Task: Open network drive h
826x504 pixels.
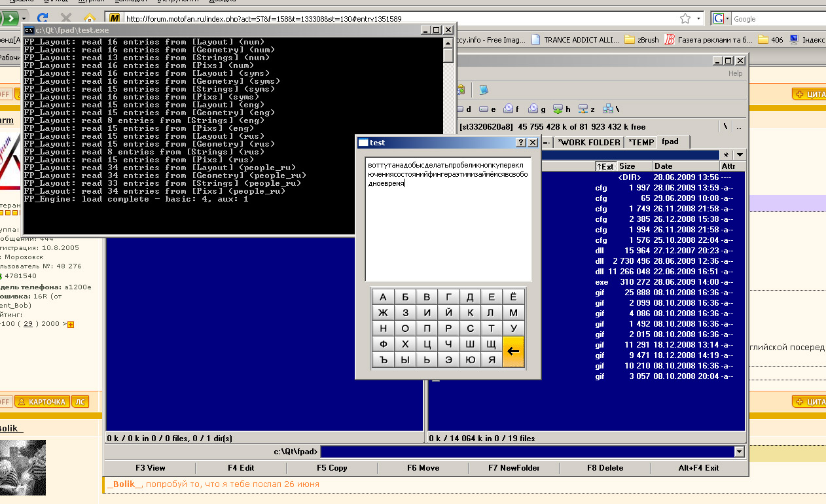Action: (x=562, y=109)
